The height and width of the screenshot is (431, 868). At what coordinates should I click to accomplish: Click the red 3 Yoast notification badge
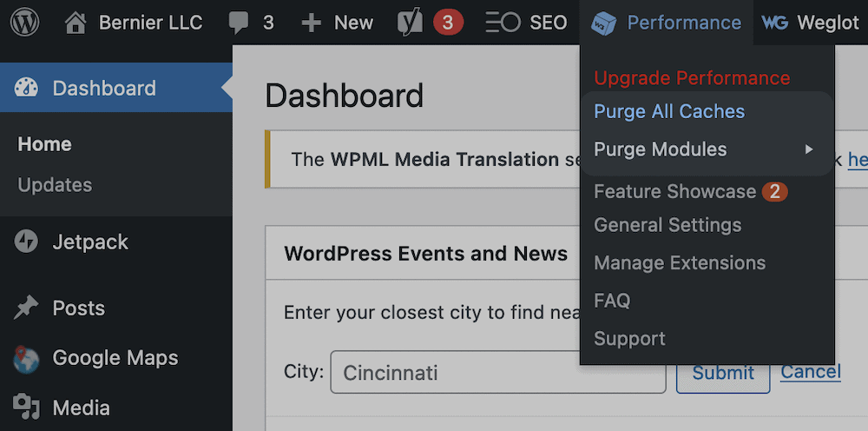click(x=448, y=23)
